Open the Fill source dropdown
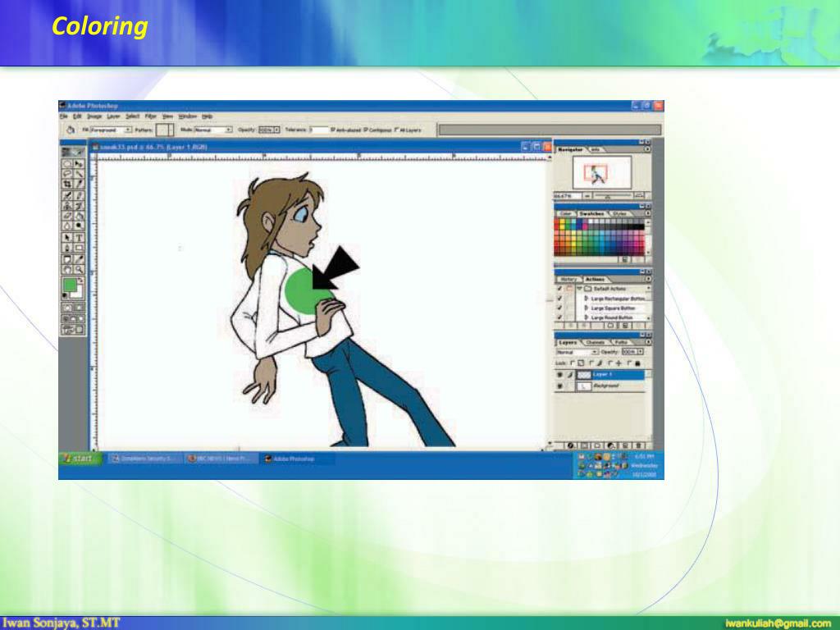Image resolution: width=840 pixels, height=630 pixels. [x=128, y=130]
